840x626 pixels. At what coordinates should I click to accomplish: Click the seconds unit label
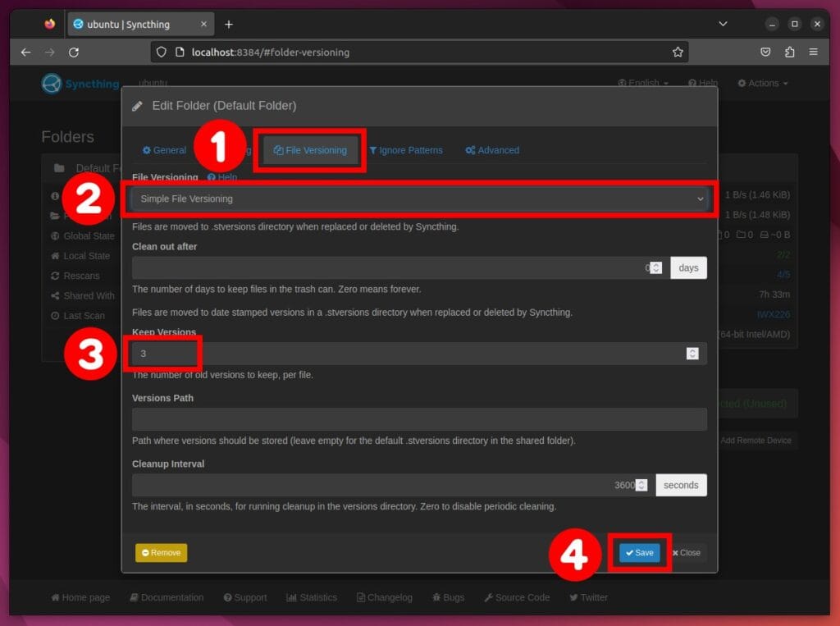tap(681, 485)
